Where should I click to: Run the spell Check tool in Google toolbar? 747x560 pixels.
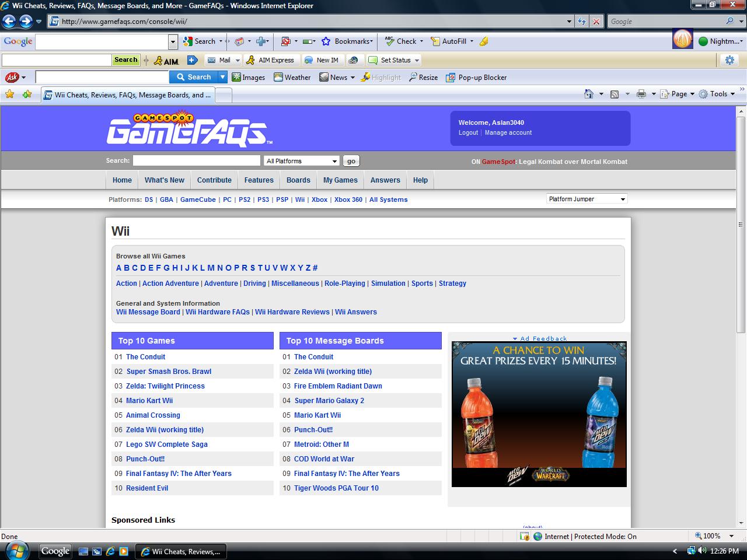pyautogui.click(x=402, y=41)
